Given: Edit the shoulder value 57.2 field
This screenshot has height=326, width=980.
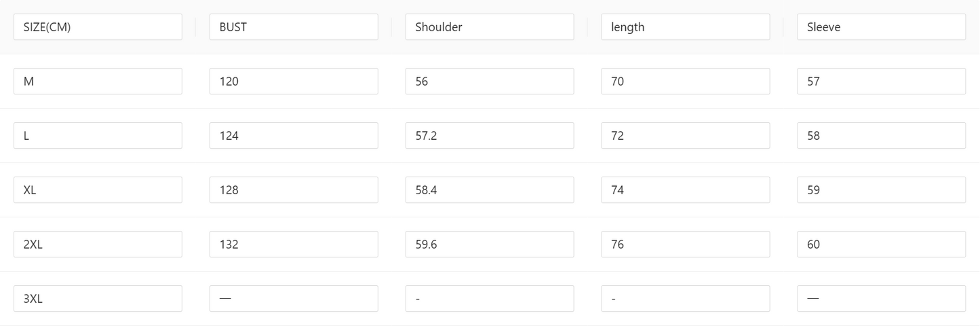Looking at the screenshot, I should click(490, 136).
